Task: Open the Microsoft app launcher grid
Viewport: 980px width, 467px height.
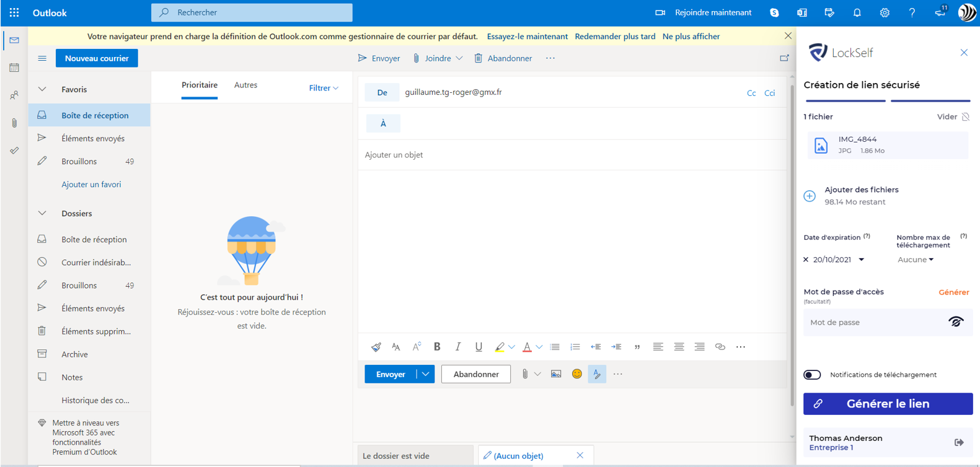Action: tap(14, 12)
